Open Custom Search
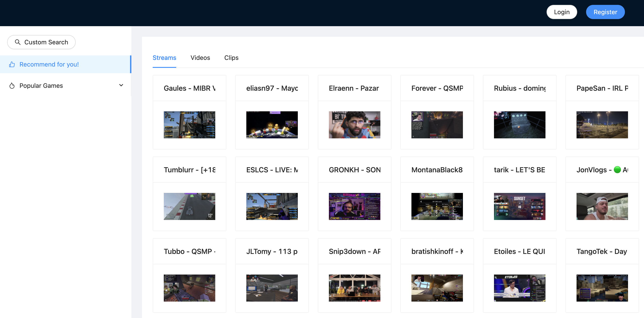This screenshot has width=644, height=318. point(41,42)
